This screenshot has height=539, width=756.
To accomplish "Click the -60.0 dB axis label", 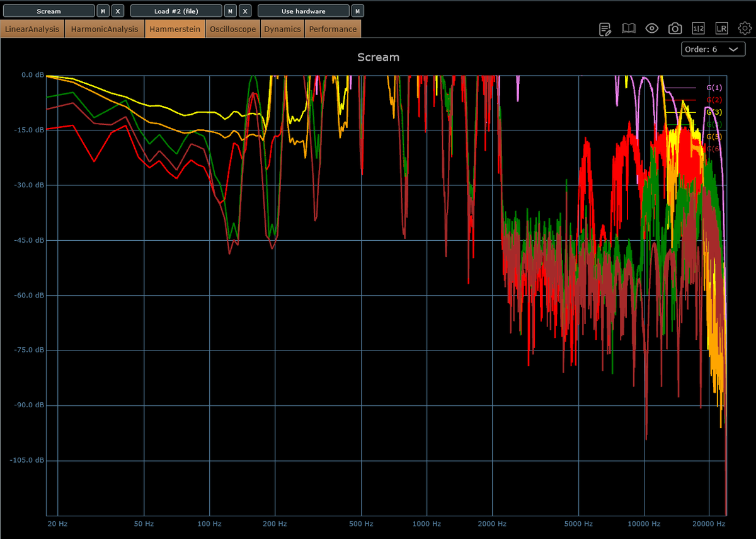I will tap(29, 295).
